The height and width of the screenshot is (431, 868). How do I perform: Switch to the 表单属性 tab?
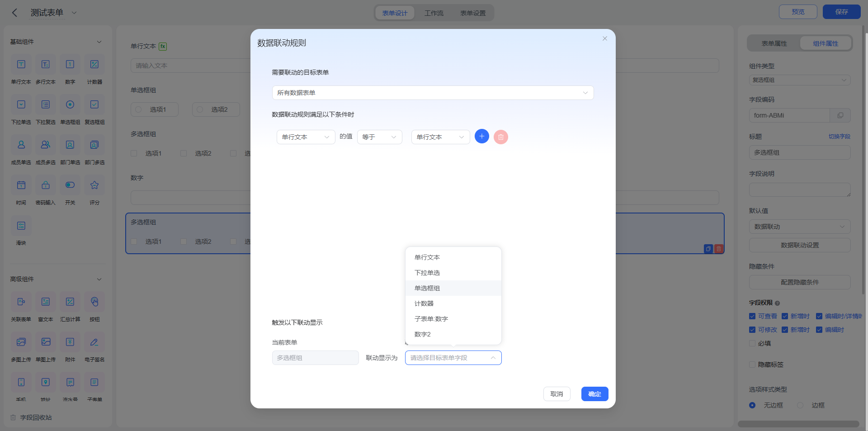click(x=774, y=43)
